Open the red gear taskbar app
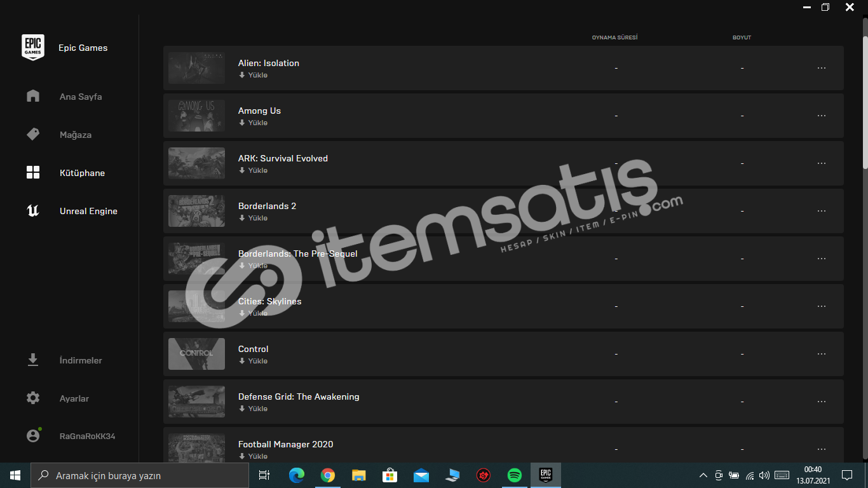 [484, 475]
